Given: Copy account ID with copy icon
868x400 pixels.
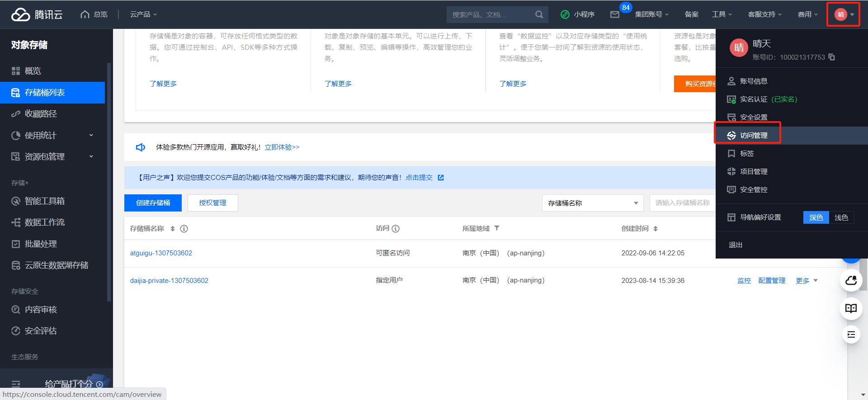Looking at the screenshot, I should coord(832,57).
